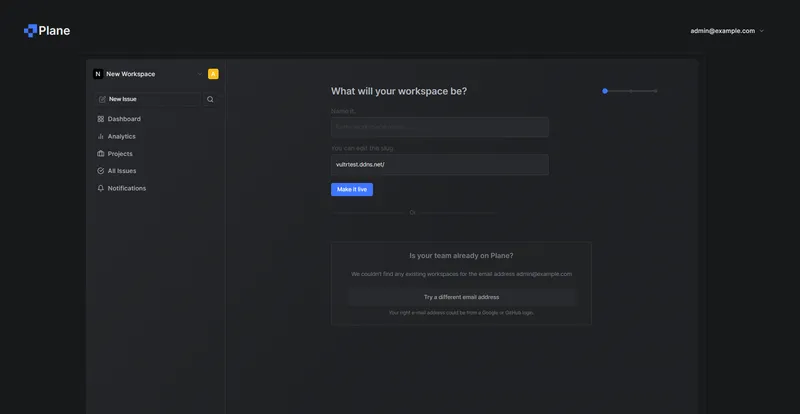Open the Projects sidebar item
This screenshot has height=414, width=800.
pos(120,154)
